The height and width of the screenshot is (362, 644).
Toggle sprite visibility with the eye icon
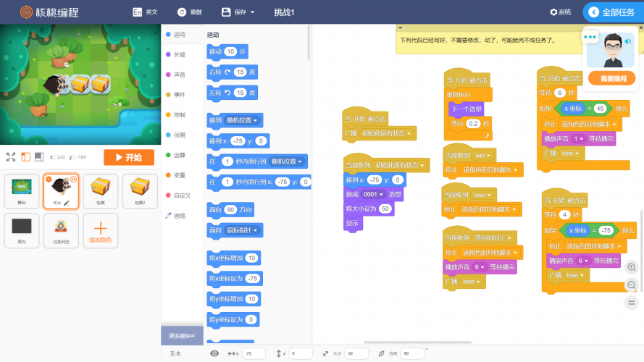click(214, 353)
